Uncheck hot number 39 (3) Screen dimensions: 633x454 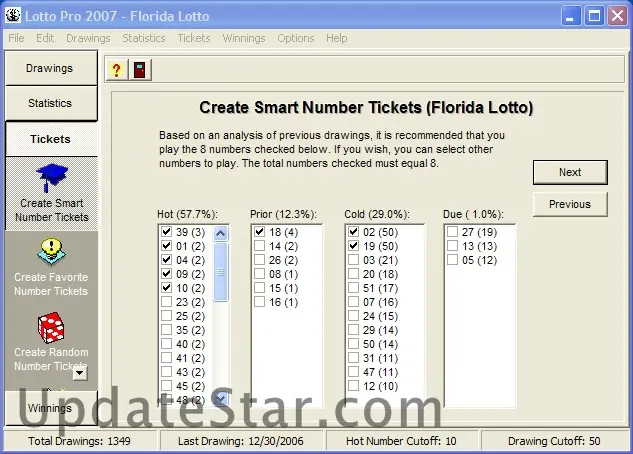coord(166,232)
